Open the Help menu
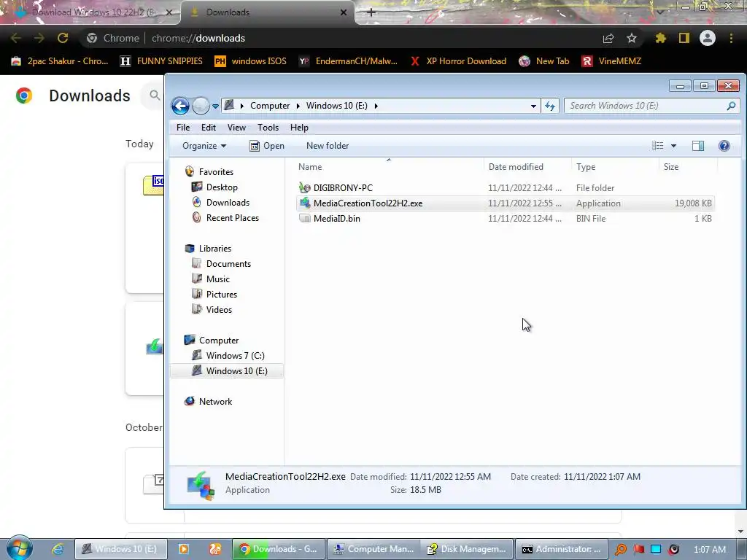The image size is (747, 560). 299,128
